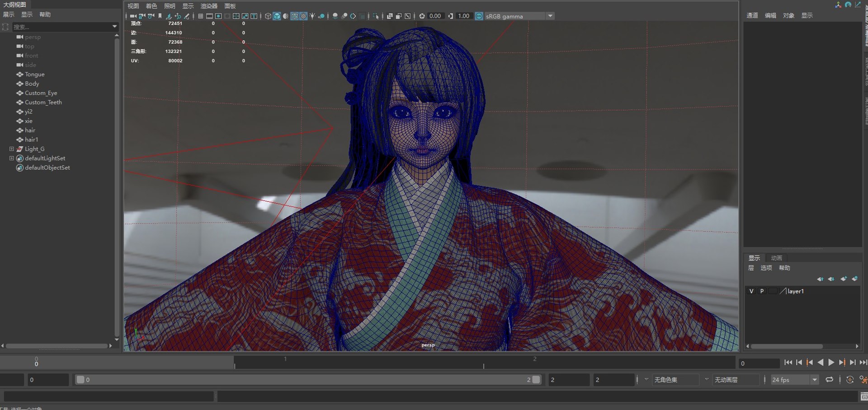Enable wireframe on shaded display icon
The image size is (868, 410).
click(x=294, y=16)
